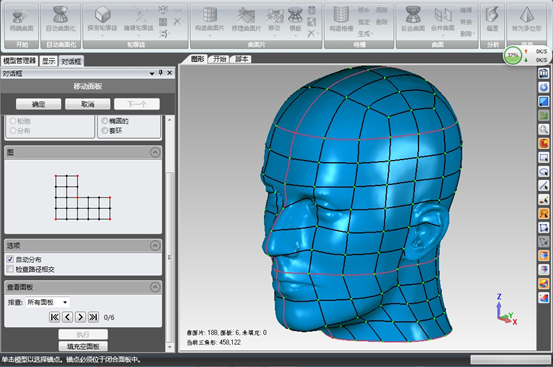Click the 自动曲面化 (auto surface) ribbon icon

click(61, 19)
